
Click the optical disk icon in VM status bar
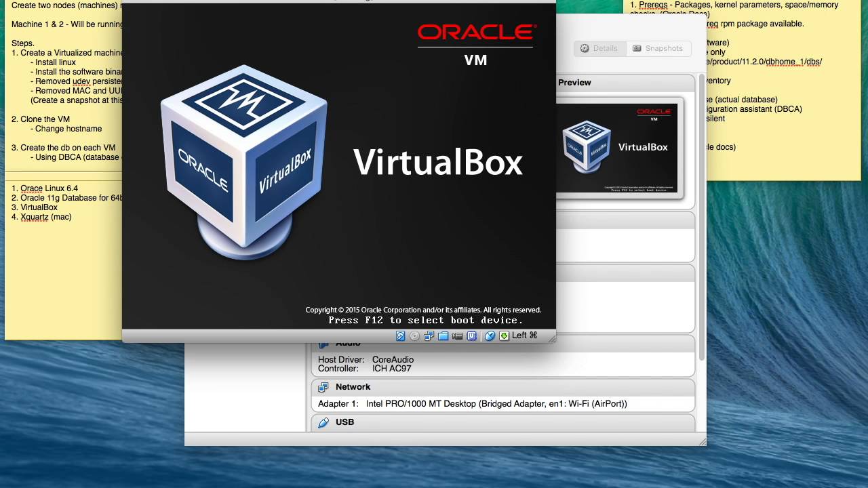point(415,335)
